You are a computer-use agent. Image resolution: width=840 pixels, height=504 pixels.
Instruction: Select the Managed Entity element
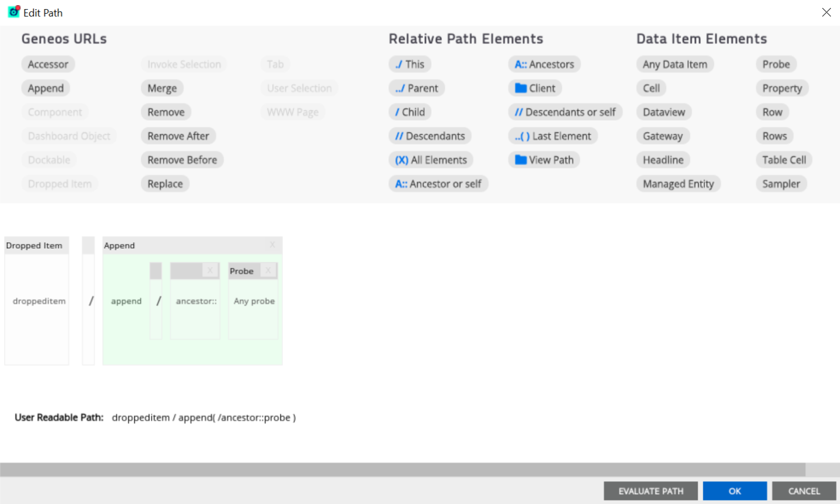coord(678,185)
